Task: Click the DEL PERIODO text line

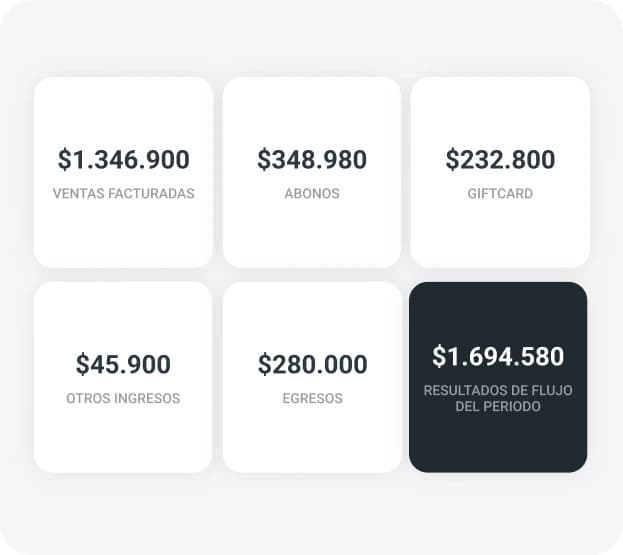Action: (498, 407)
